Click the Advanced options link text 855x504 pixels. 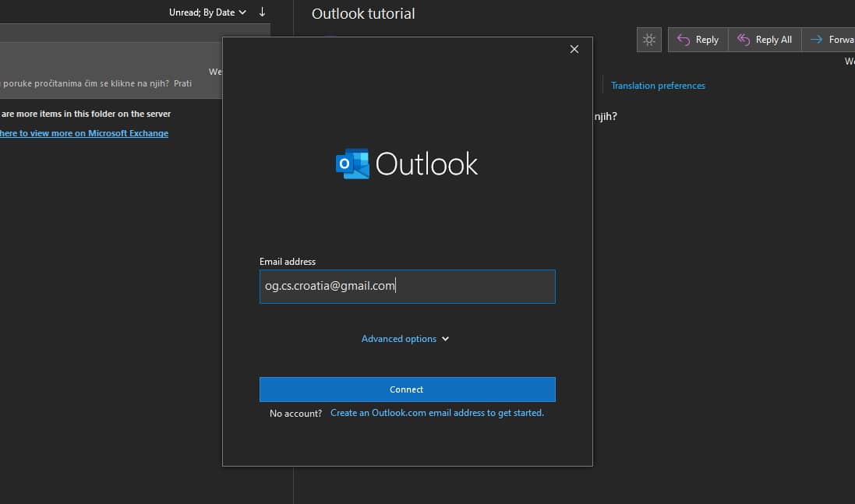(x=398, y=339)
